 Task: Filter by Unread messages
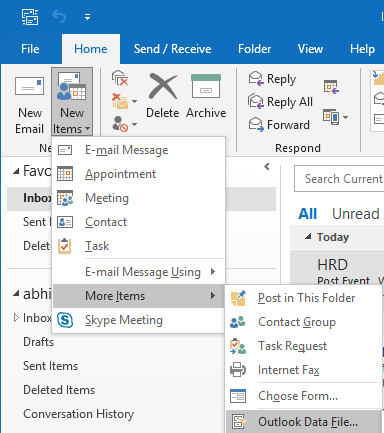point(356,214)
